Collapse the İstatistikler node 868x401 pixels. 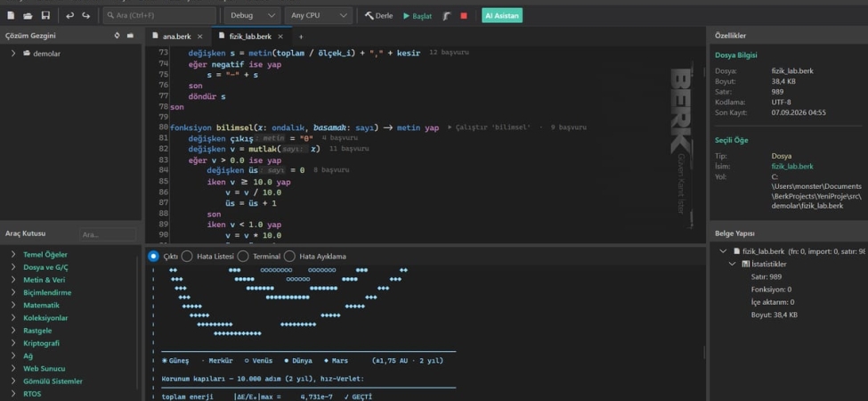pos(734,264)
